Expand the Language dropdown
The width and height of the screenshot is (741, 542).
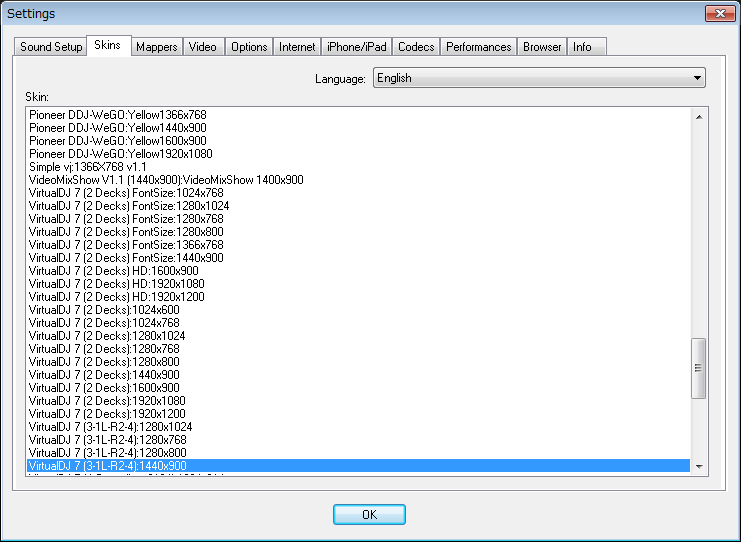point(539,78)
